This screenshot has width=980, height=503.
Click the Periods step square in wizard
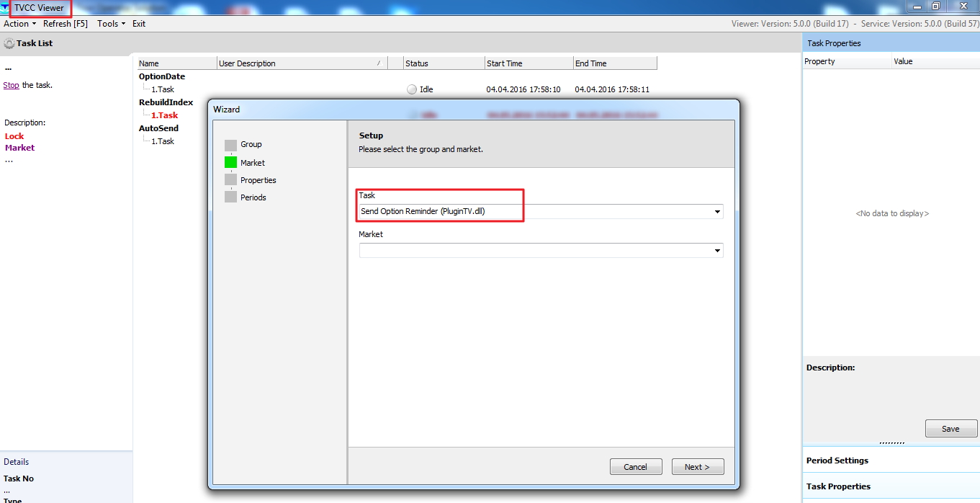[230, 197]
